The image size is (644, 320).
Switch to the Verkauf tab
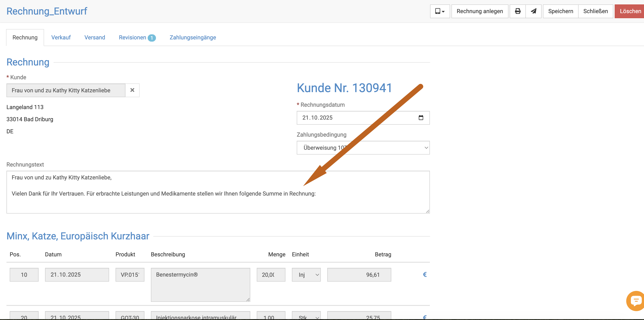61,38
